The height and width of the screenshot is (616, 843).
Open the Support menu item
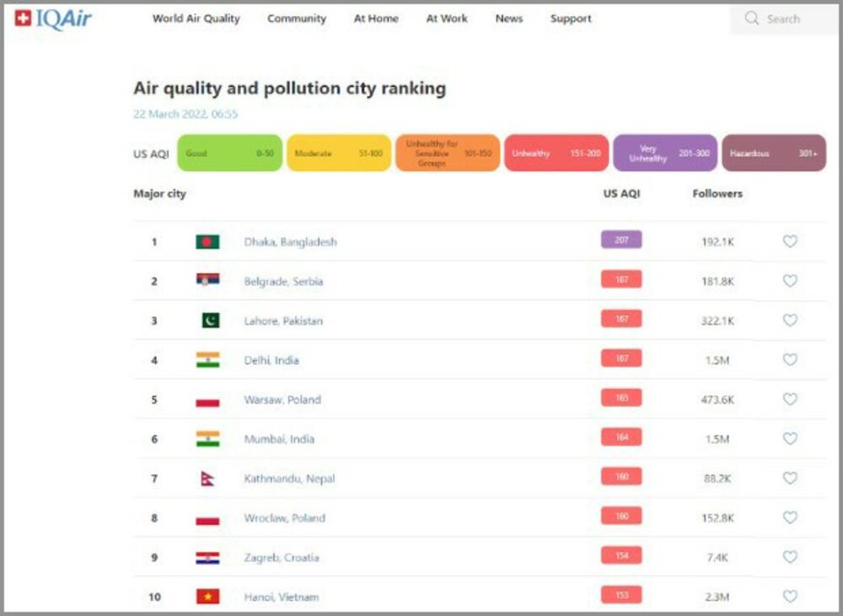tap(571, 19)
